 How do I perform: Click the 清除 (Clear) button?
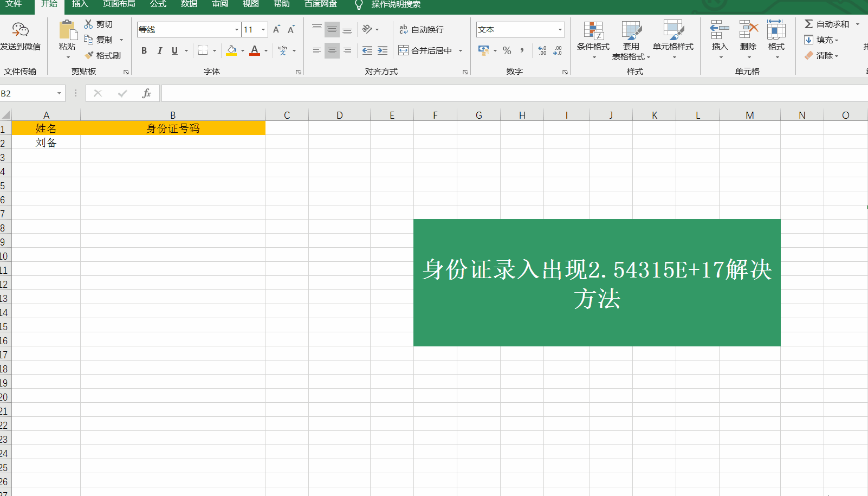pyautogui.click(x=822, y=55)
